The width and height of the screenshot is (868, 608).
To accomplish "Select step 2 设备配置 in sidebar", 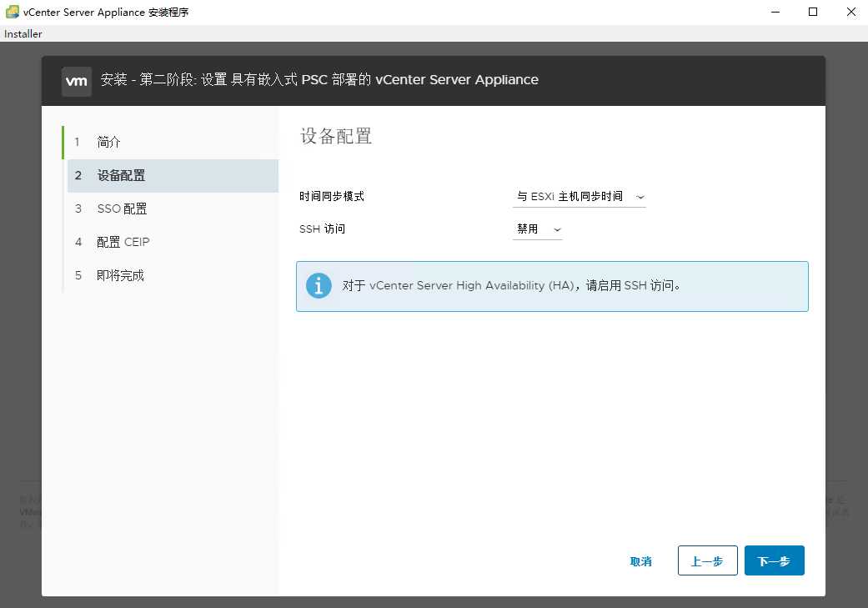I will [x=121, y=176].
